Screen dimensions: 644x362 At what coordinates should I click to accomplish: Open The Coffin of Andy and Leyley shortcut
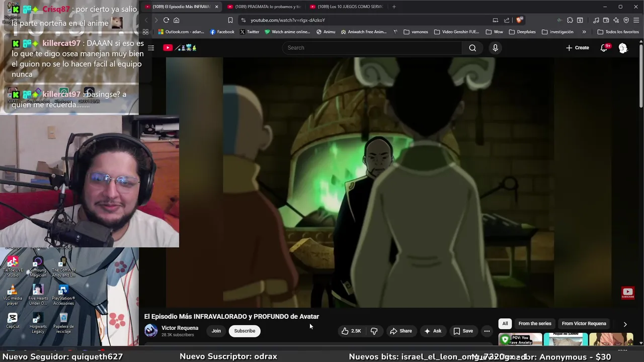[x=63, y=266]
